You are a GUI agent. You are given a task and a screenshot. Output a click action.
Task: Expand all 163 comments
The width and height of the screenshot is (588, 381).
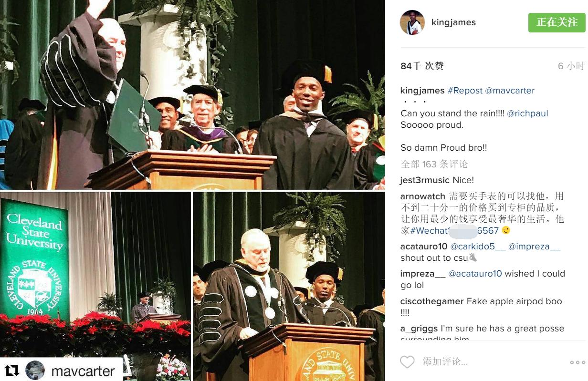coord(434,164)
